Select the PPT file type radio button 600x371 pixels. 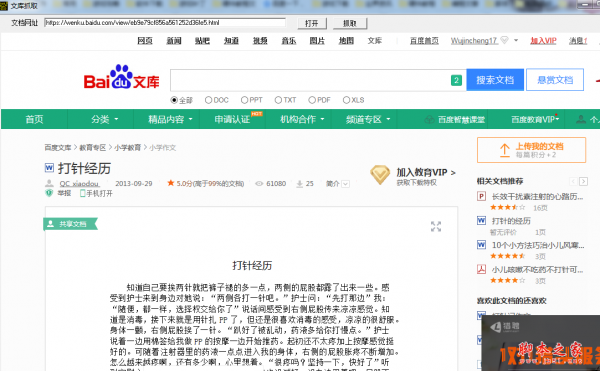245,100
